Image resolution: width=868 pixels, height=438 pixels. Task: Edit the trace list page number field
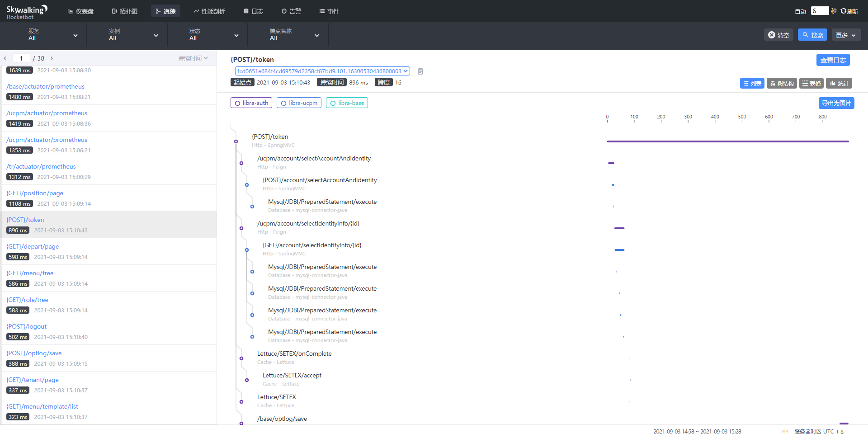(x=21, y=58)
